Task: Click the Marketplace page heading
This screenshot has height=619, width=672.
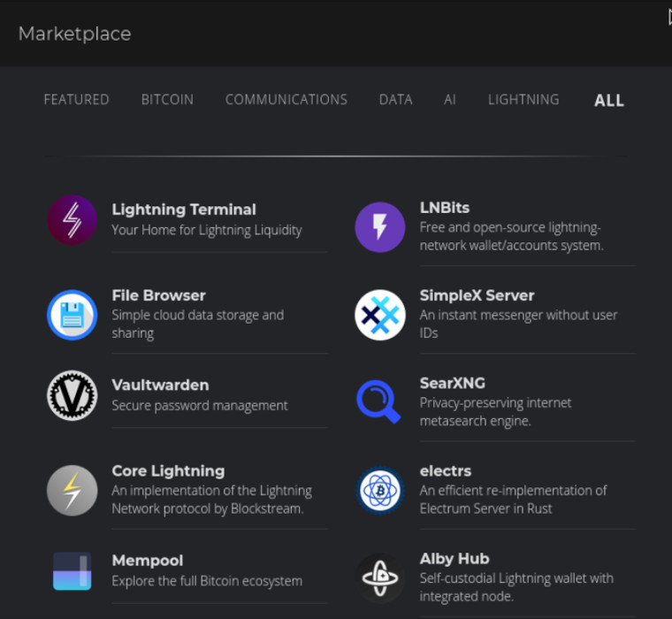Action: [x=74, y=34]
